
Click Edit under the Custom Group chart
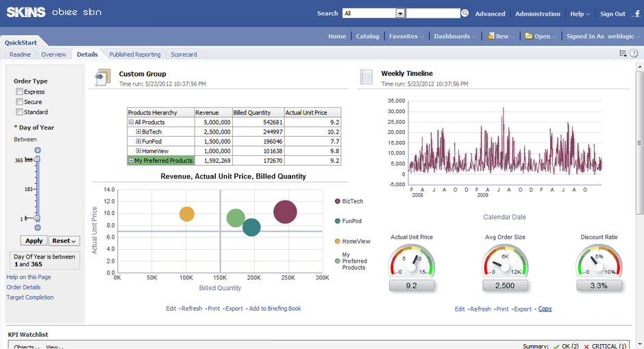(171, 309)
